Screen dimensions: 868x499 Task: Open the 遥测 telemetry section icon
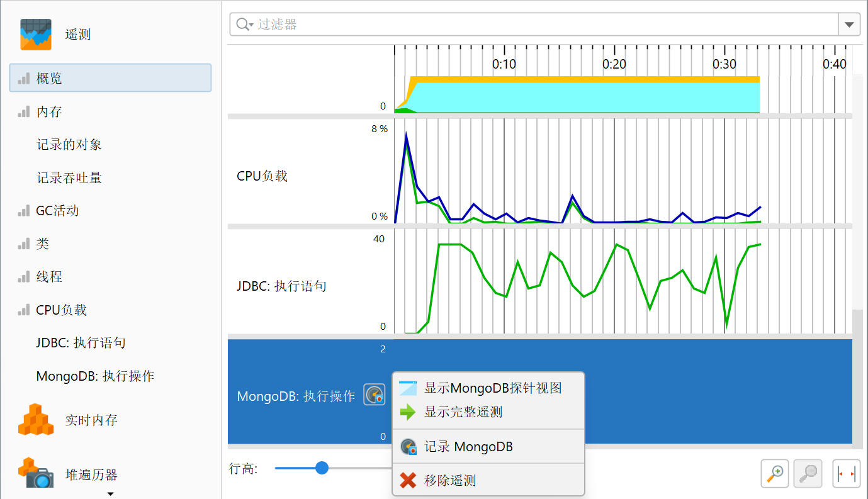coord(35,34)
